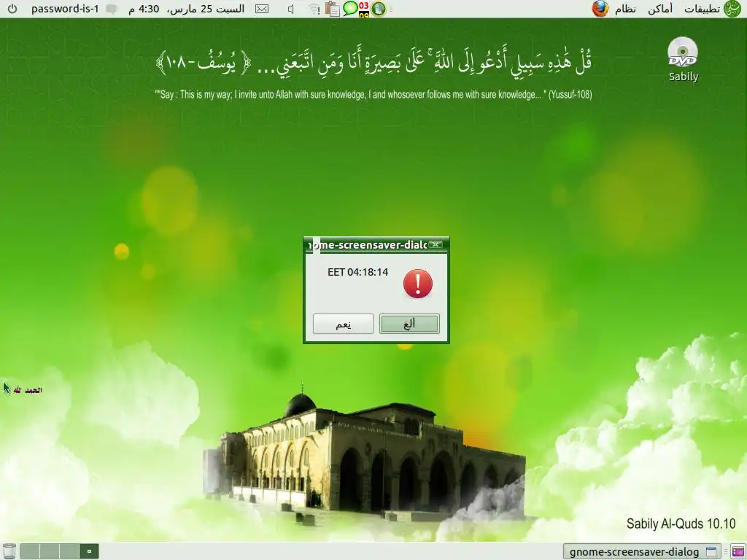Screen dimensions: 747x560
Task: Open the clock showing 4:30
Action: coord(186,9)
